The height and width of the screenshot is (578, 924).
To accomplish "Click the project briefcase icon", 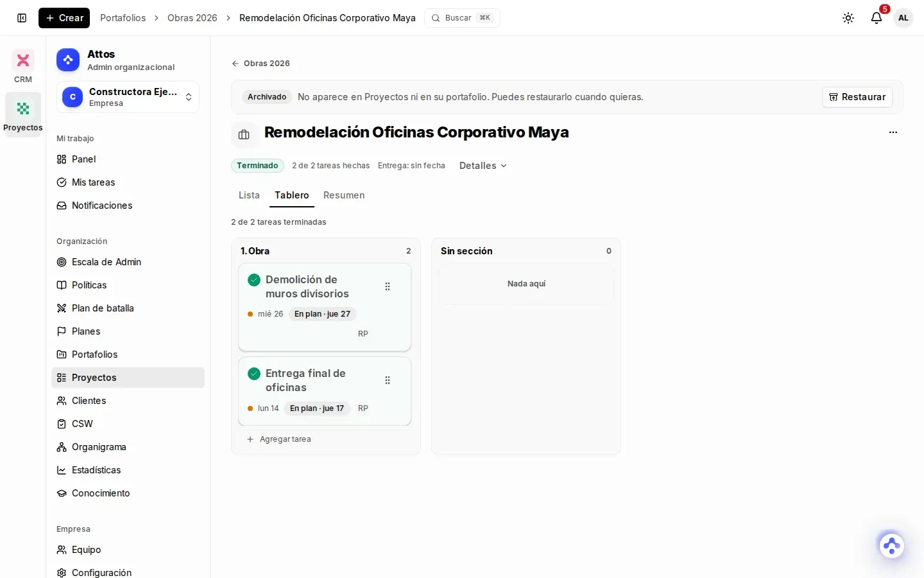I will pyautogui.click(x=244, y=135).
